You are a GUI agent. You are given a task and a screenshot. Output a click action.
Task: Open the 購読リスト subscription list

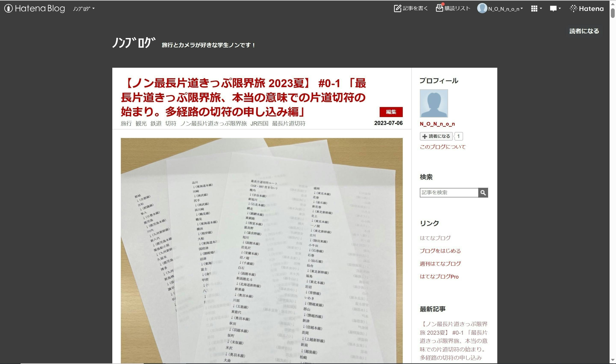(x=453, y=8)
